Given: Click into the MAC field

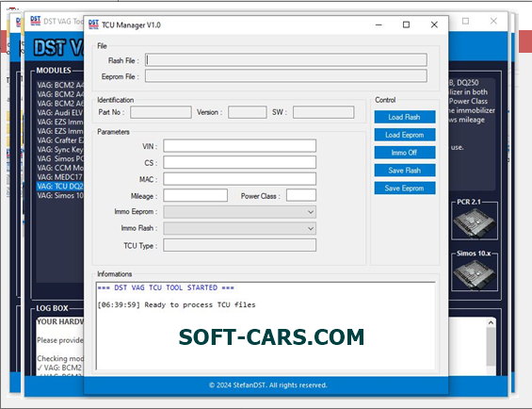Looking at the screenshot, I should coord(239,179).
